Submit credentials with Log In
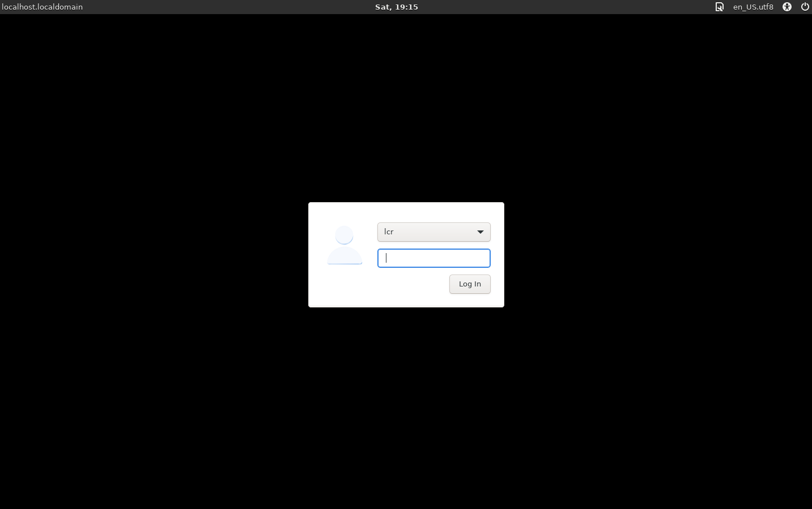812x509 pixels. (469, 284)
